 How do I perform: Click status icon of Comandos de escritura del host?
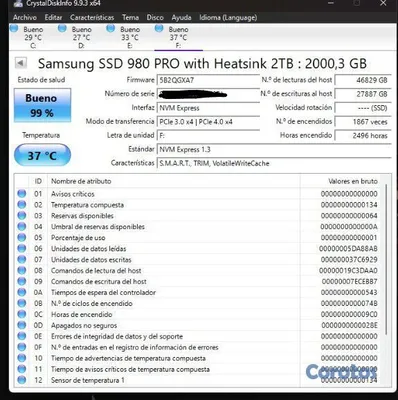coord(22,281)
